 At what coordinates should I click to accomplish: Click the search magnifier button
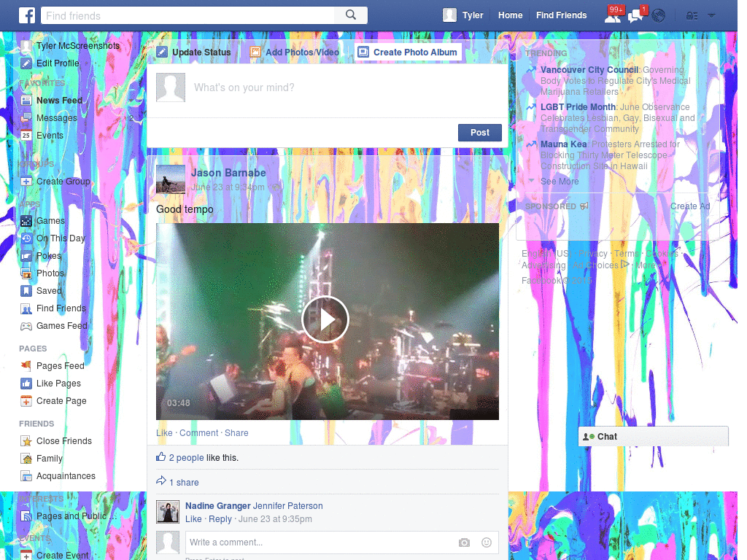351,15
